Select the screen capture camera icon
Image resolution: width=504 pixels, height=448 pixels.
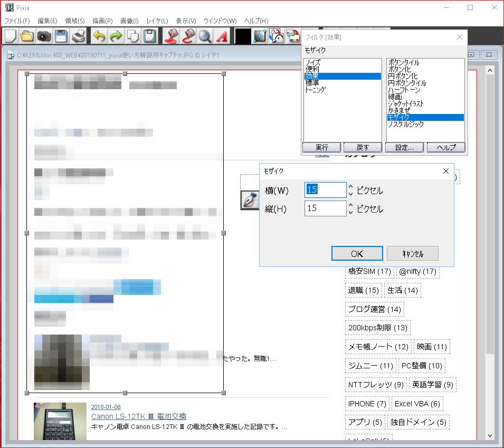[43, 36]
